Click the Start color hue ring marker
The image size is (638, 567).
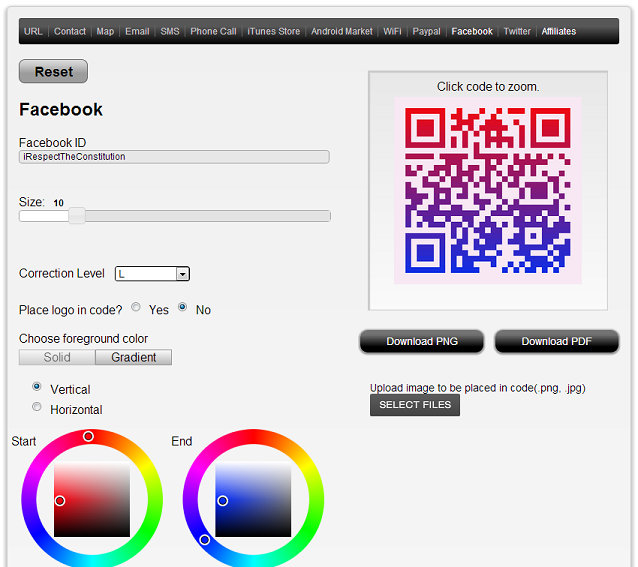point(88,436)
